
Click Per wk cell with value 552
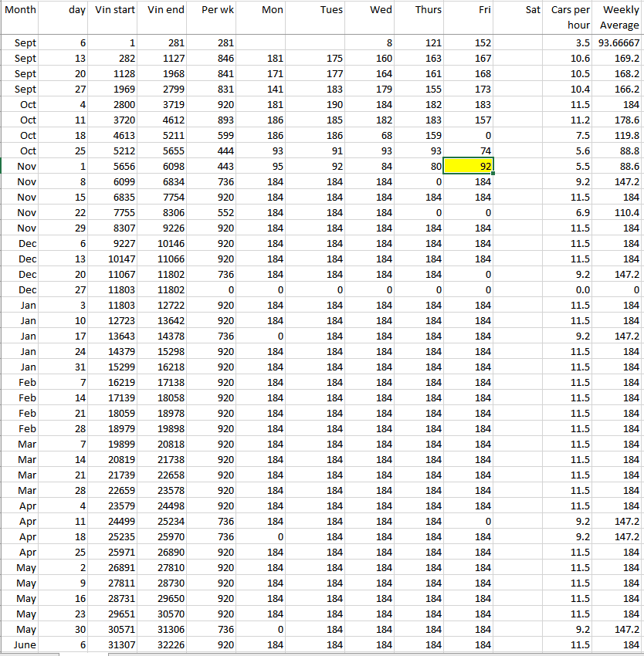212,212
